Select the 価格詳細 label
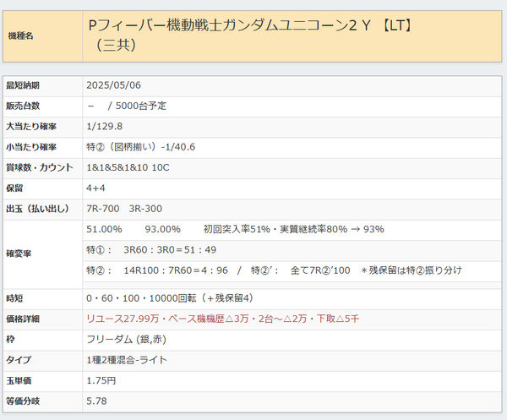Screen dimensions: 507x420 (x=23, y=319)
